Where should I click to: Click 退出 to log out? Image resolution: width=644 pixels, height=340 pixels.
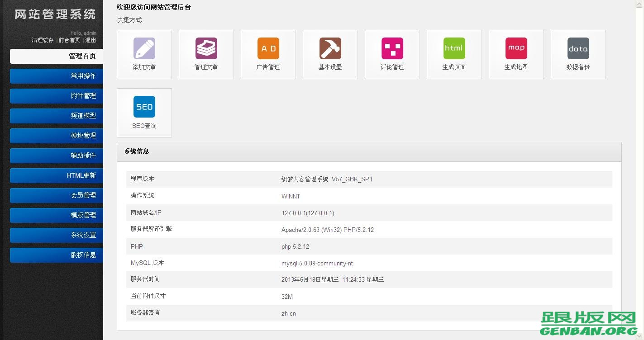(90, 40)
